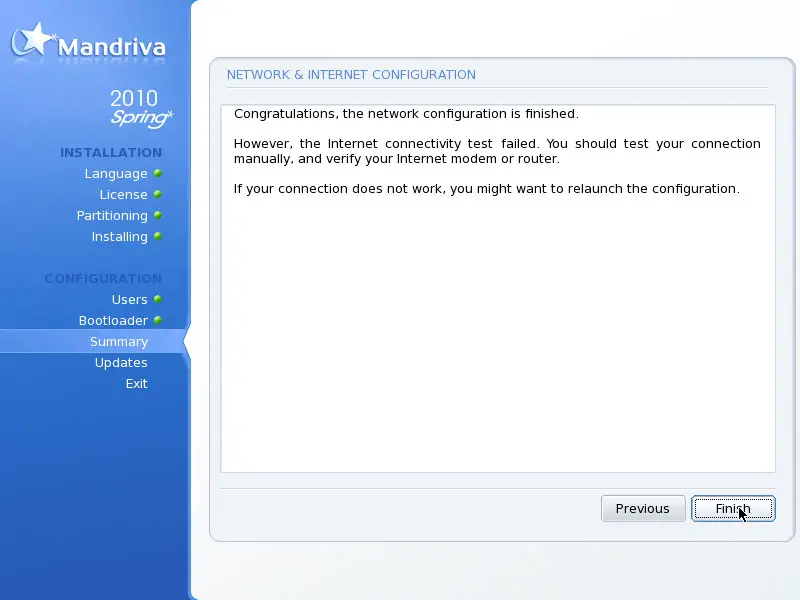Click the green dot beside Users

(x=158, y=299)
